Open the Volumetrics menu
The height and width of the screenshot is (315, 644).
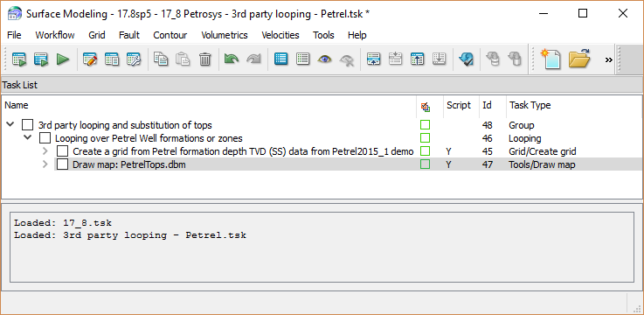coord(225,35)
